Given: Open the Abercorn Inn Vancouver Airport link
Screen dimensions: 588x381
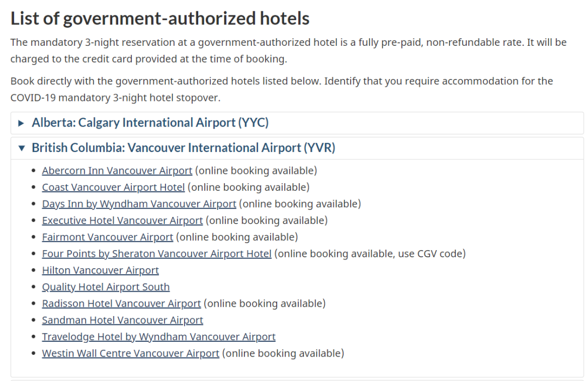Looking at the screenshot, I should point(117,171).
